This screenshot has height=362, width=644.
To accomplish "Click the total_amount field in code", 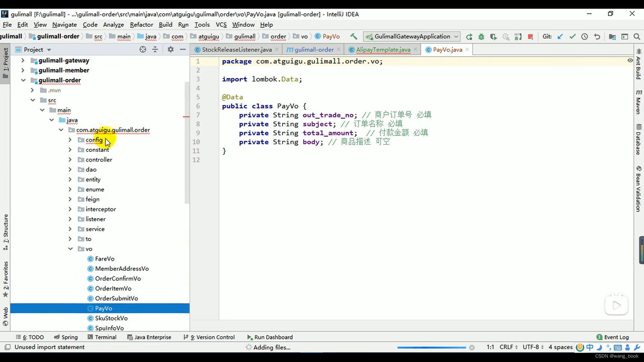I will click(x=328, y=133).
